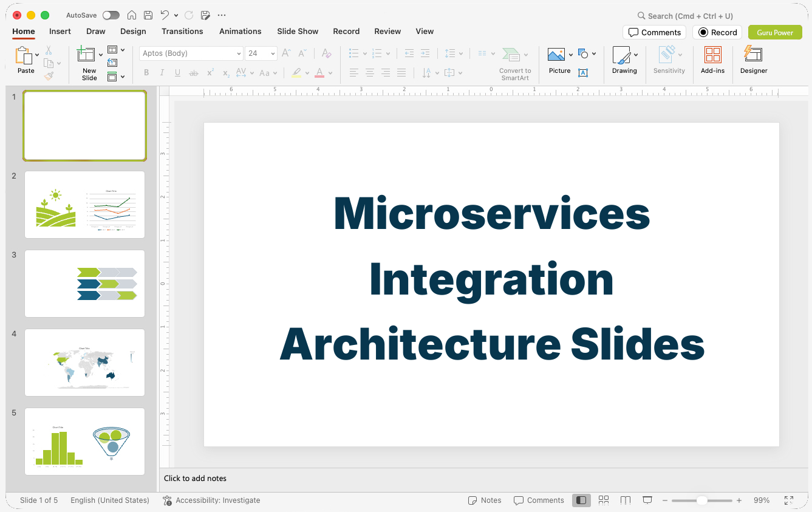Switch to Slide Sorter view
Image resolution: width=812 pixels, height=512 pixels.
pyautogui.click(x=604, y=500)
